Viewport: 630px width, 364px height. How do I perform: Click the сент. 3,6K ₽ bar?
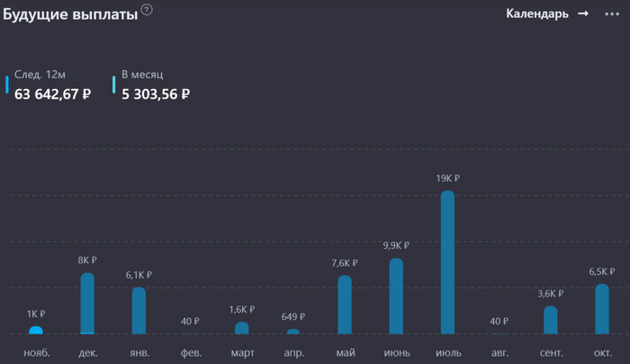[x=550, y=320]
